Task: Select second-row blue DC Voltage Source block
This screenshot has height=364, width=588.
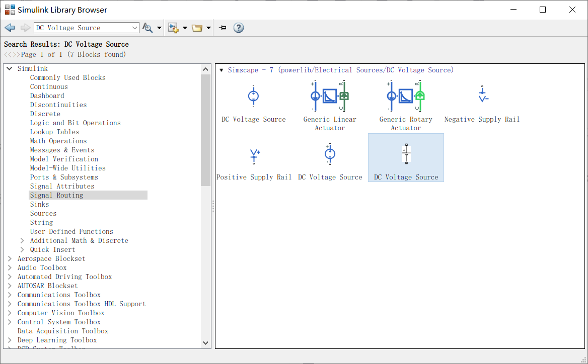Action: 330,154
